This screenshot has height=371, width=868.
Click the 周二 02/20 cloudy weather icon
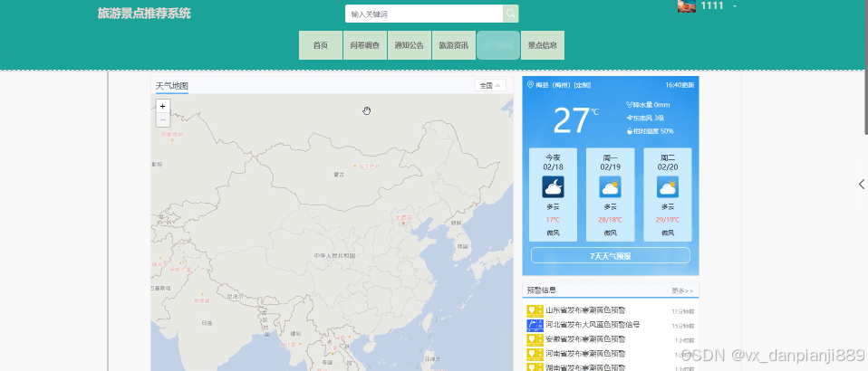(668, 187)
